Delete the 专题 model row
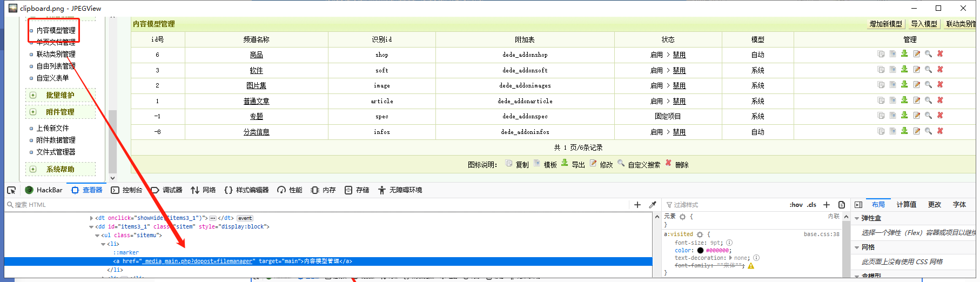 (x=940, y=116)
